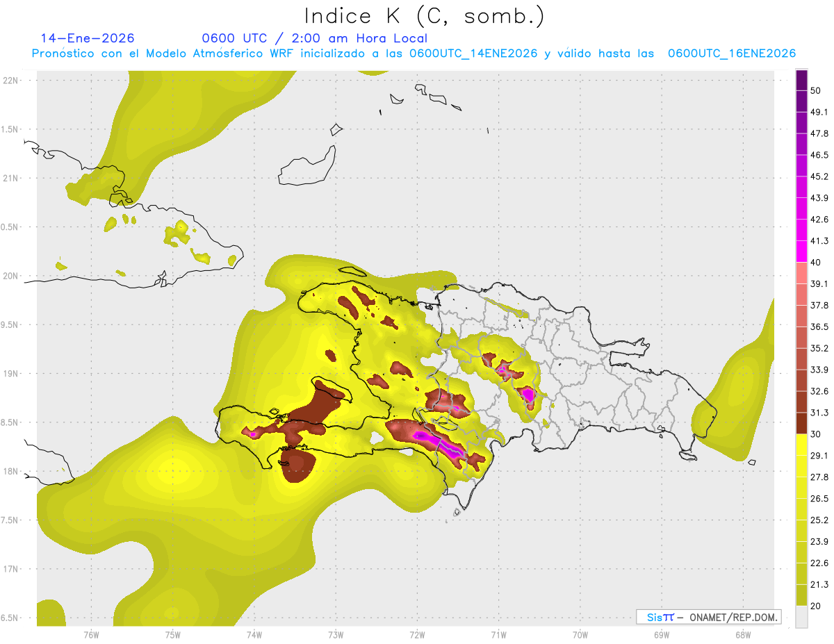Click the '20' color scale value

817,606
